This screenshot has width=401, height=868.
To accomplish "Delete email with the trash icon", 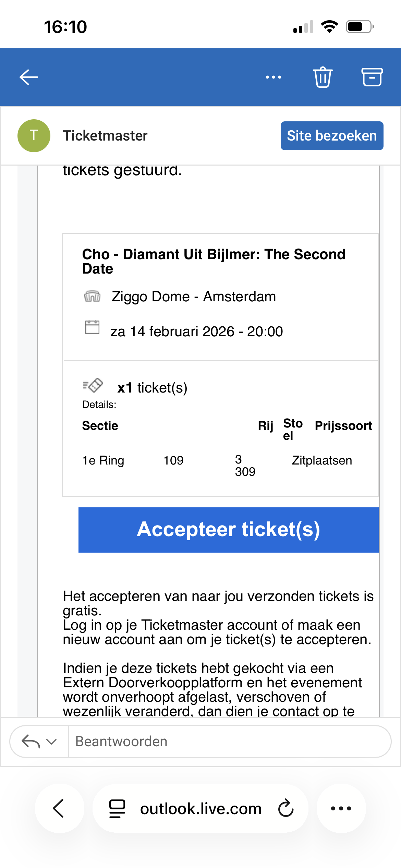I will [x=323, y=77].
